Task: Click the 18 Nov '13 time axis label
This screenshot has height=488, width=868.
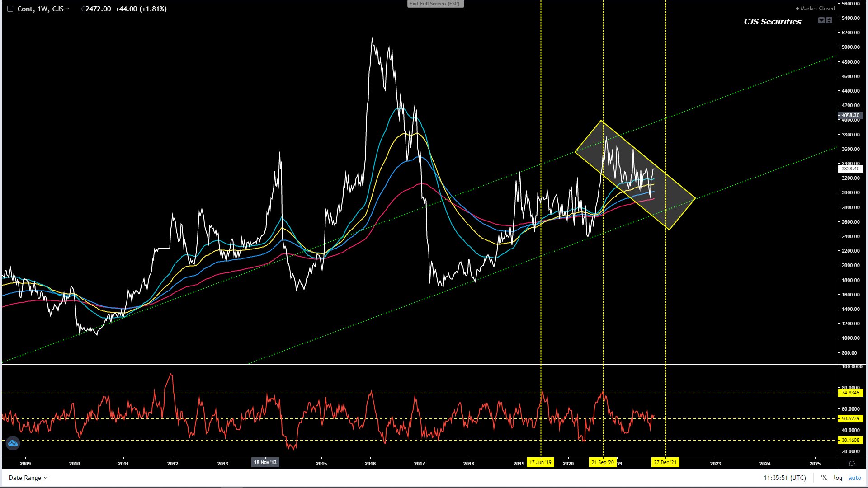Action: click(x=265, y=462)
